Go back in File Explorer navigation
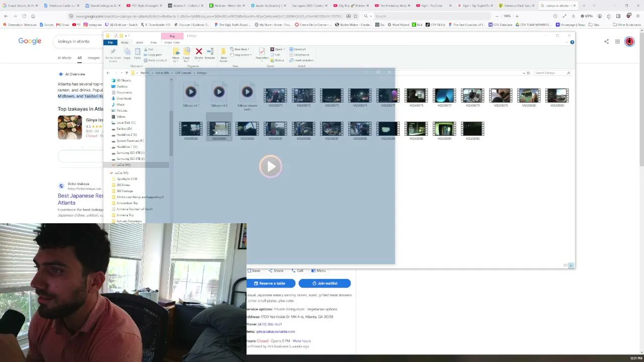 coord(108,73)
